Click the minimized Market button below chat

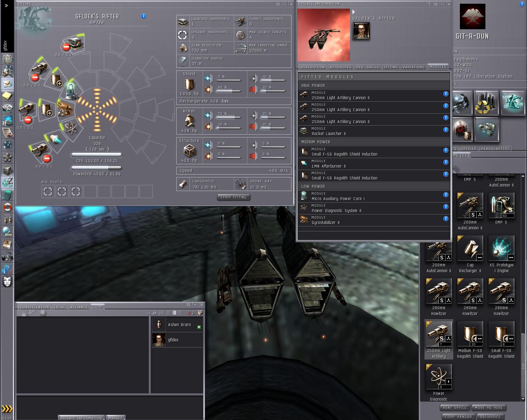(x=115, y=418)
